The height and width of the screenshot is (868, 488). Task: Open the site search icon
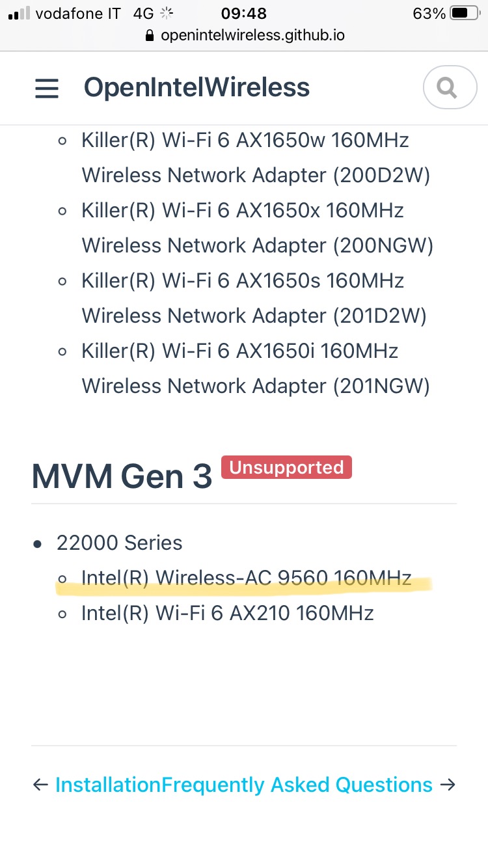(x=450, y=87)
